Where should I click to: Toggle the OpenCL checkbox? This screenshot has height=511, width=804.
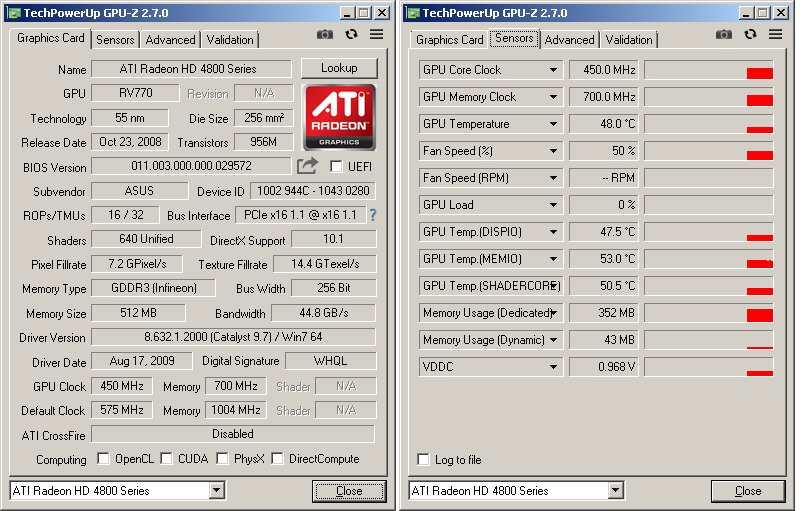click(x=103, y=458)
